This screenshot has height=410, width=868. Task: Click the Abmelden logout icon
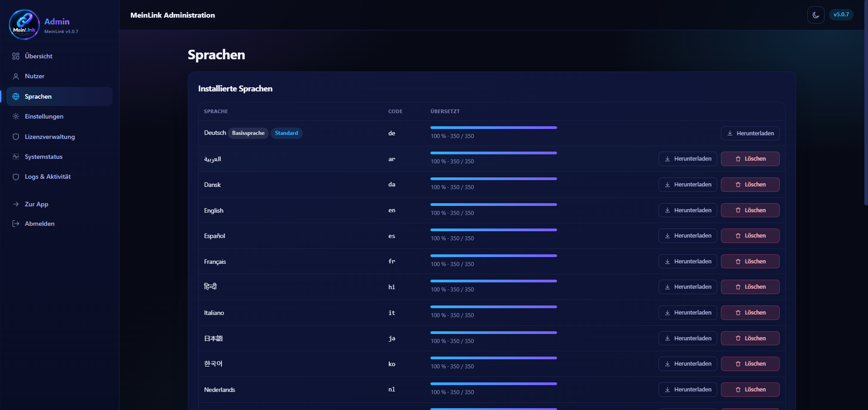pos(16,224)
